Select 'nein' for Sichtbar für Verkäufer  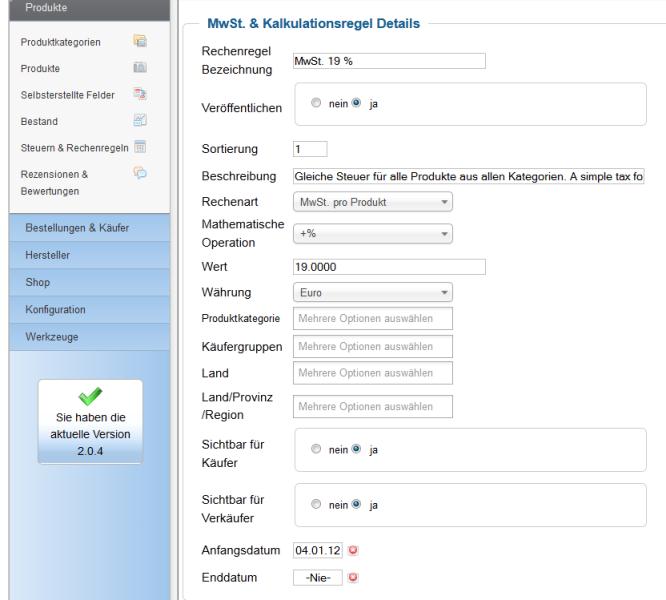[317, 505]
